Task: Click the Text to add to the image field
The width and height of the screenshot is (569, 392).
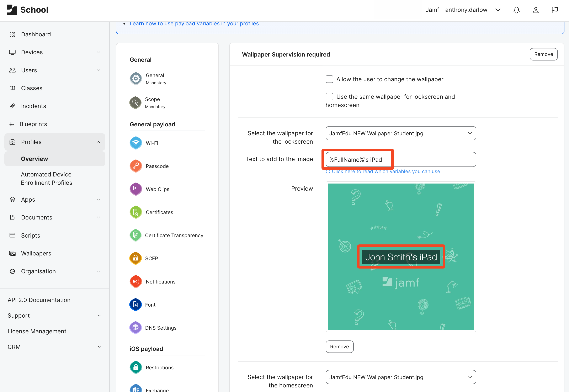Action: 401,159
